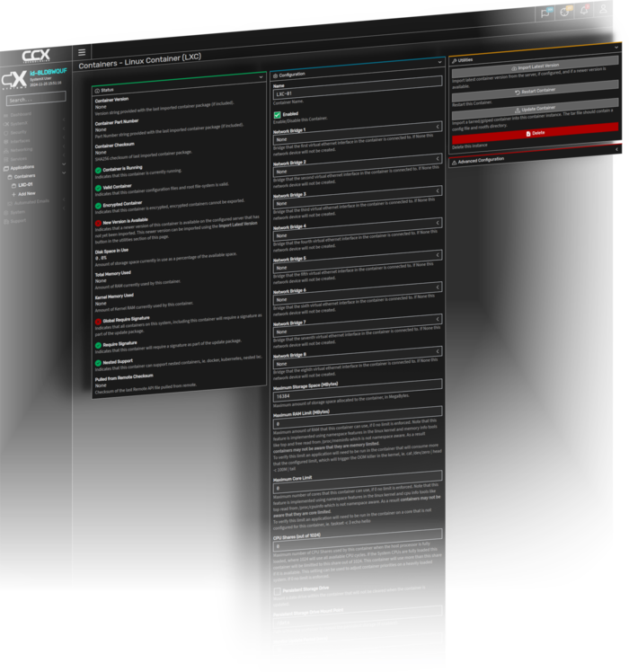629x672 pixels.
Task: Click Add New under Containers
Action: pyautogui.click(x=27, y=194)
